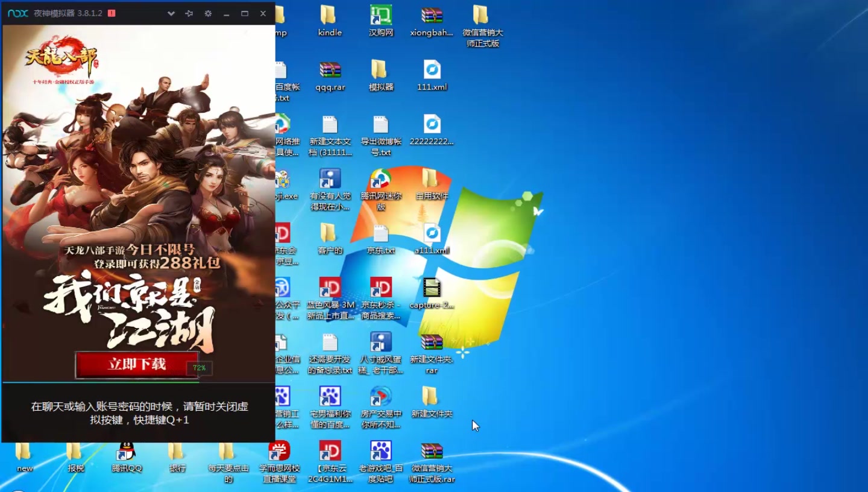This screenshot has width=868, height=492.
Task: Open 【京东云 2C4G1M1... shortcut
Action: click(x=330, y=462)
